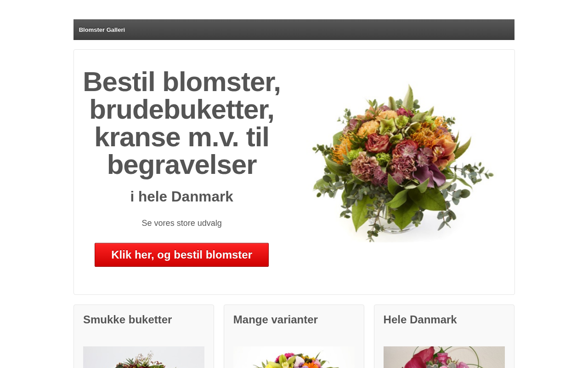Image resolution: width=588 pixels, height=368 pixels.
Task: Select the 'Smukke buketter' card heading
Action: (x=128, y=320)
